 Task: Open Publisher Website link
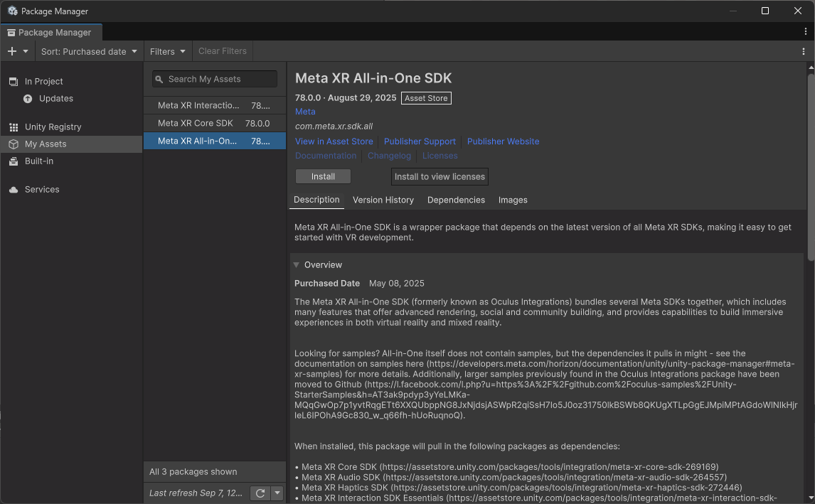503,141
